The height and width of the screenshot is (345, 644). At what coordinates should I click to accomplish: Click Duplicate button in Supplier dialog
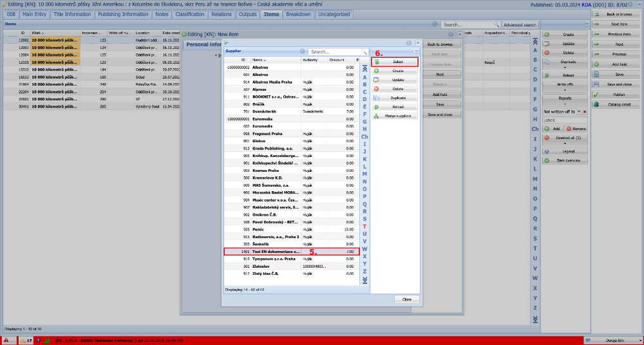[x=395, y=98]
